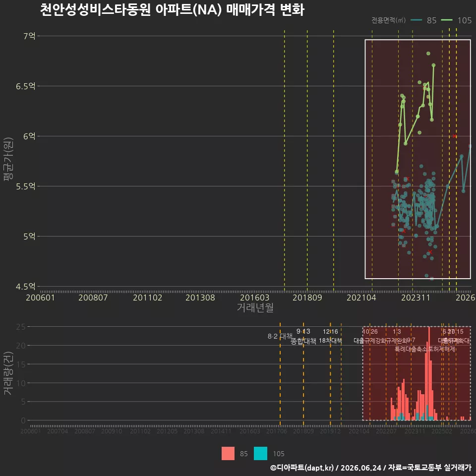Click the 전용면적(㎡) legend label

tap(389, 20)
